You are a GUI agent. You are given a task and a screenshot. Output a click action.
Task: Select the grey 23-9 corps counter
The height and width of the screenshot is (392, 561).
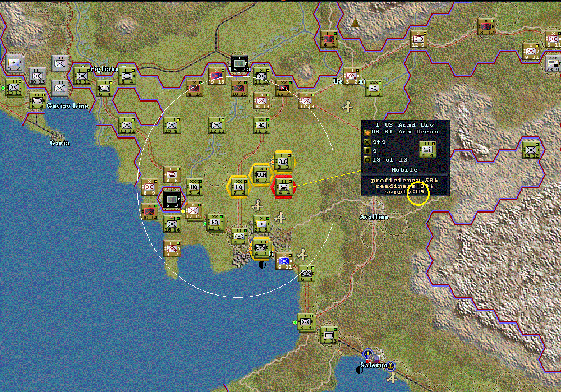point(553,64)
